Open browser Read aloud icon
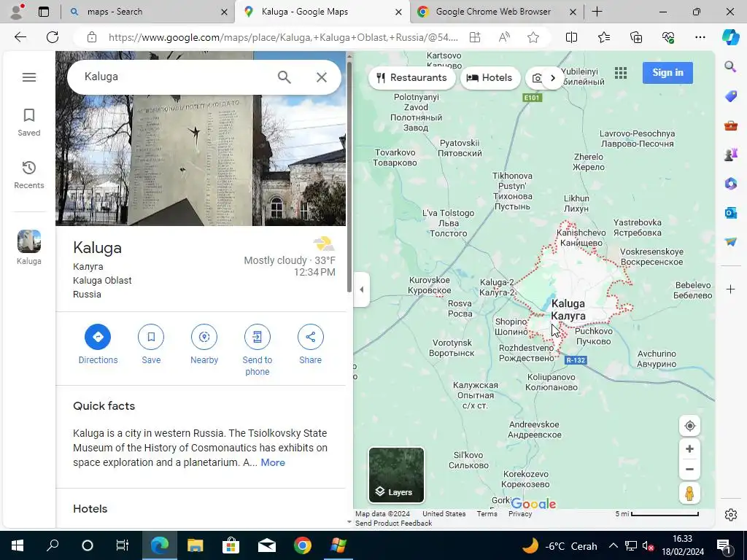Image resolution: width=747 pixels, height=560 pixels. coord(504,37)
